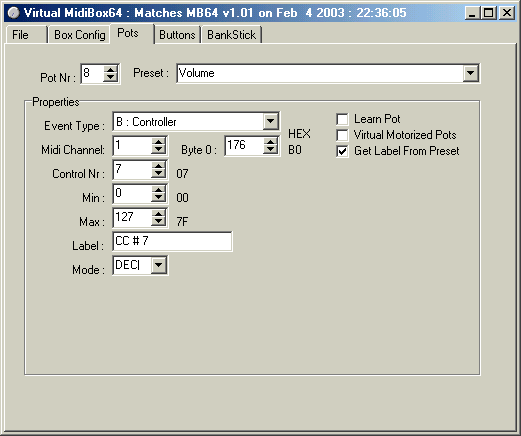Decrease Max value down arrow

point(158,222)
